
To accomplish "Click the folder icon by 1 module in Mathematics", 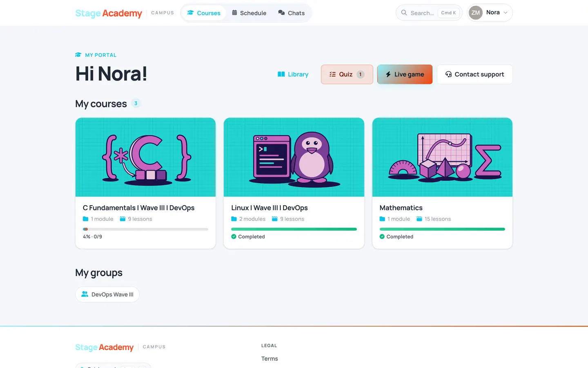I will [382, 219].
